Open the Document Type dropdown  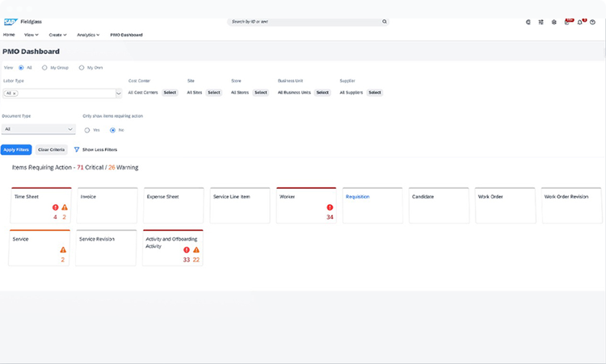click(38, 129)
